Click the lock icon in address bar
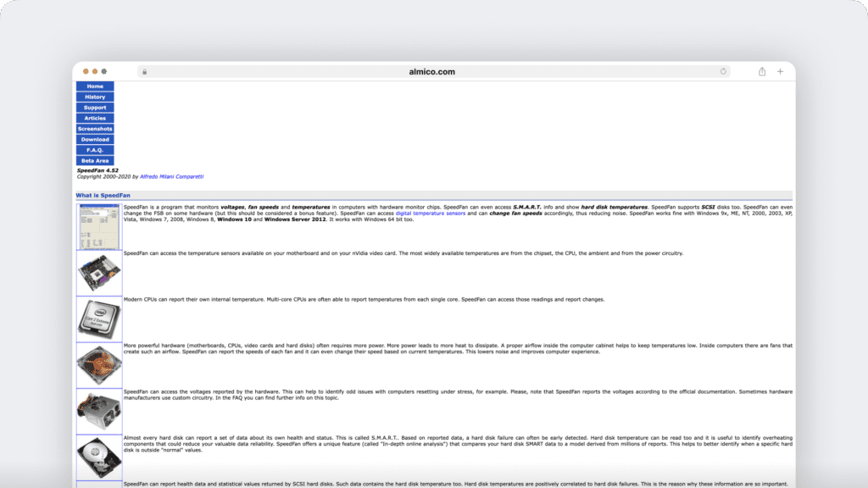Image resolution: width=868 pixels, height=488 pixels. click(144, 72)
